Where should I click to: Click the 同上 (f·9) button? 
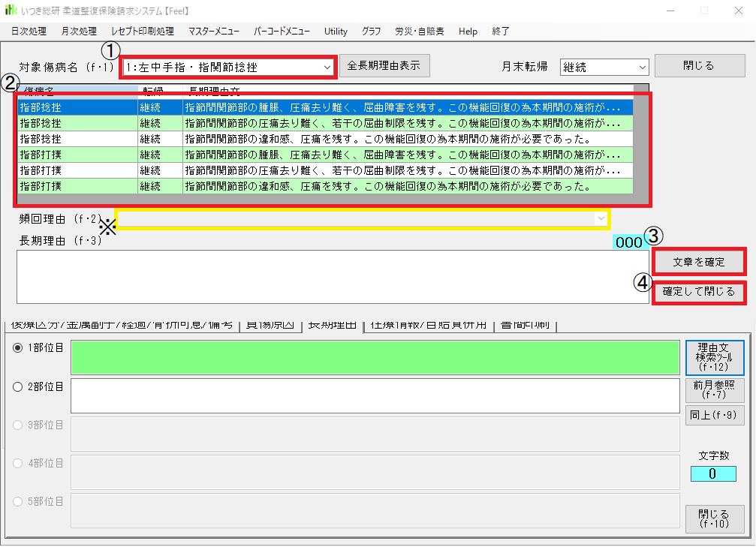point(714,413)
